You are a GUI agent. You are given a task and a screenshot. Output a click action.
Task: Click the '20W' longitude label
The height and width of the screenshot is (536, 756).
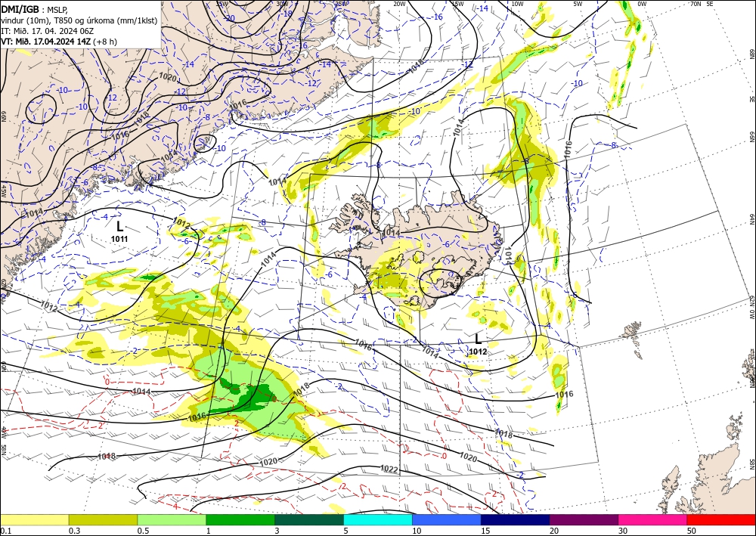click(x=399, y=4)
